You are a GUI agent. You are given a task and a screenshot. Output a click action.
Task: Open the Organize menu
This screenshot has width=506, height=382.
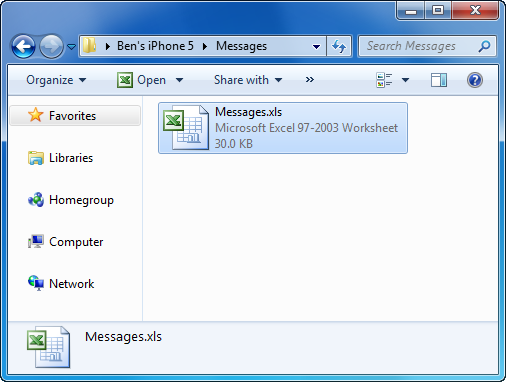56,80
